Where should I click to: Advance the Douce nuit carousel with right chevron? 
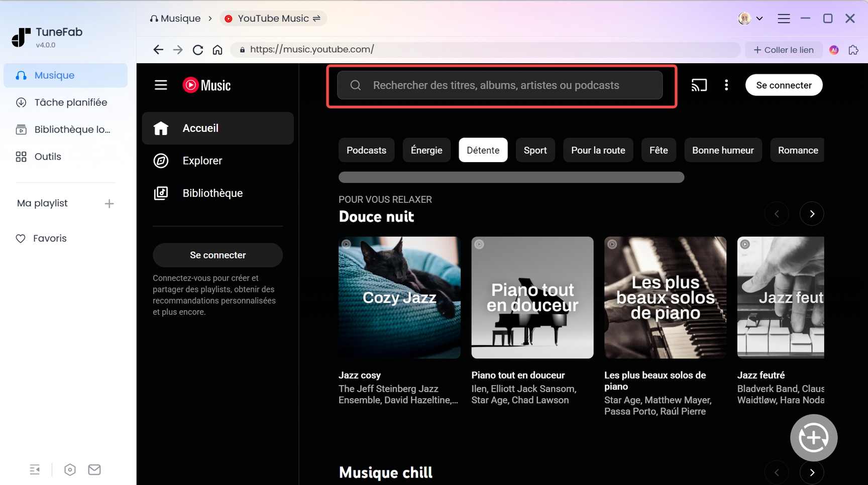point(812,213)
